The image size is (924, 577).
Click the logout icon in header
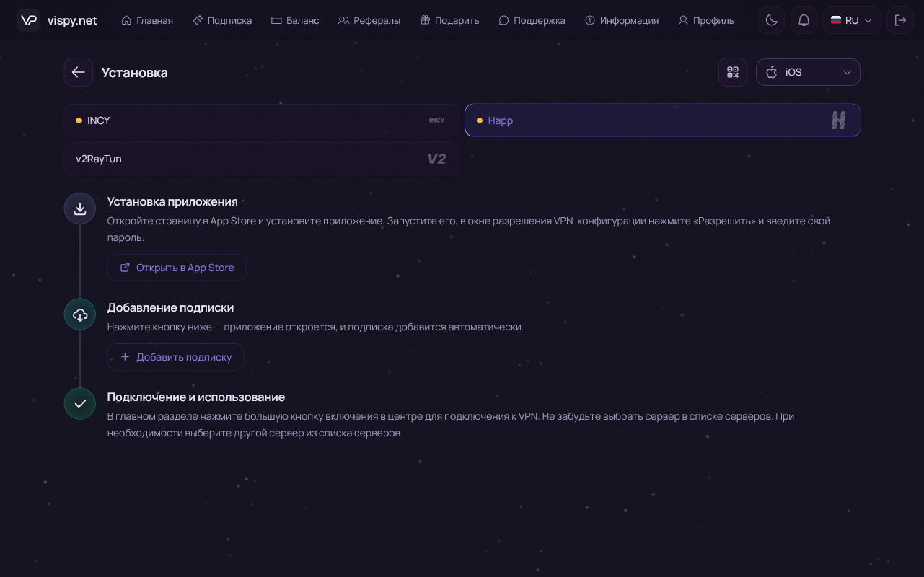click(899, 20)
